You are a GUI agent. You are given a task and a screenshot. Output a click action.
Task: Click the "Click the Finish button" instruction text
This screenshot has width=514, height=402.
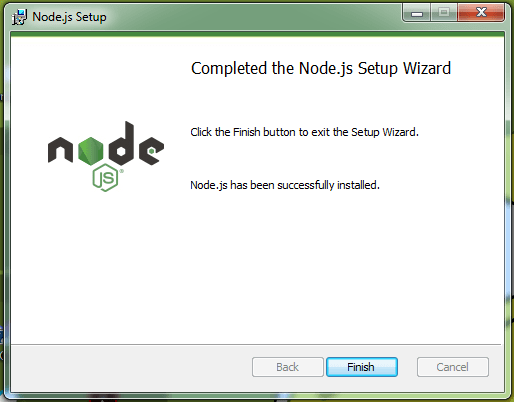tap(304, 132)
